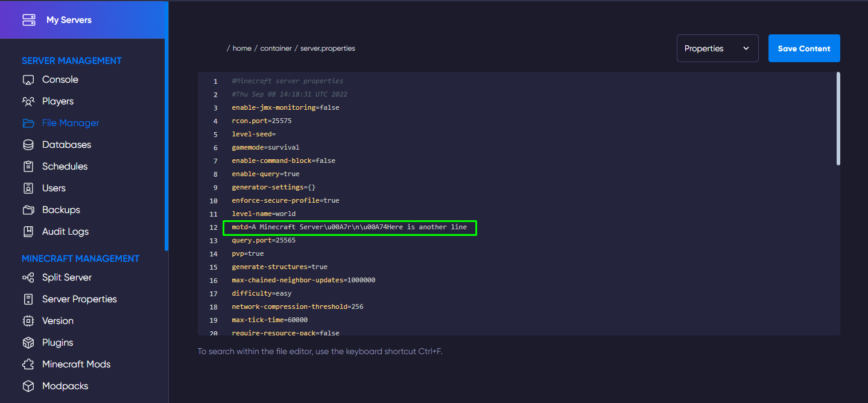
Task: Click the Players icon in the sidebar
Action: [28, 101]
